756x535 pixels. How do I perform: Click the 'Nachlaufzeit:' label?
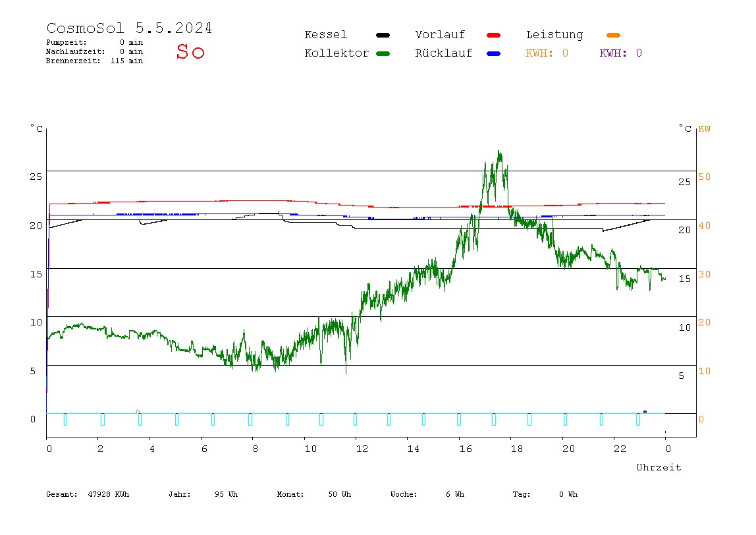coord(75,51)
